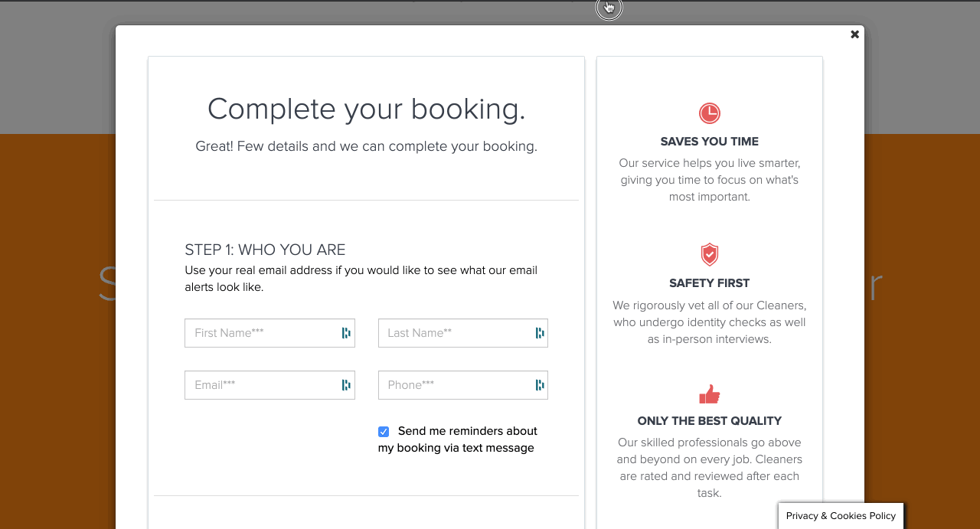Viewport: 980px width, 529px height.
Task: Click the red clock icon
Action: tap(710, 113)
